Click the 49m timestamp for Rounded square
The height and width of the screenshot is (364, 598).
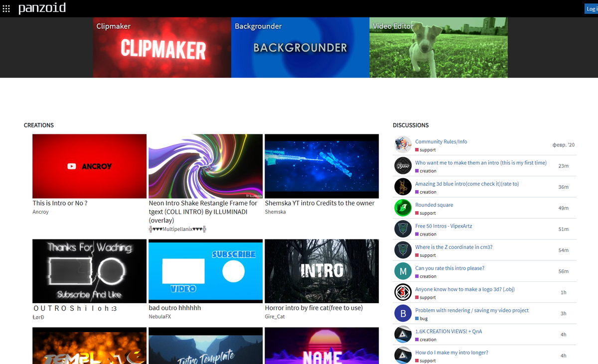[x=564, y=208]
